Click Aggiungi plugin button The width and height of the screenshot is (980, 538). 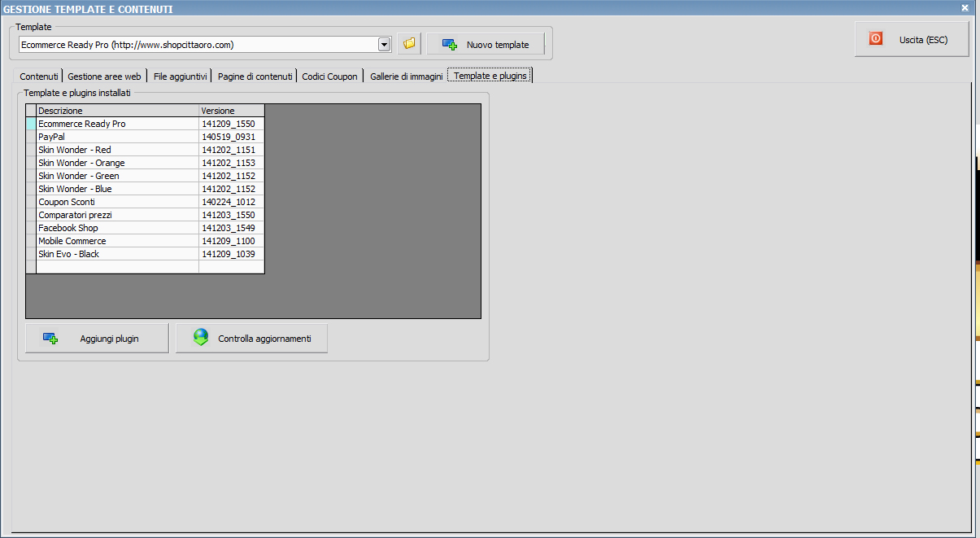point(97,338)
